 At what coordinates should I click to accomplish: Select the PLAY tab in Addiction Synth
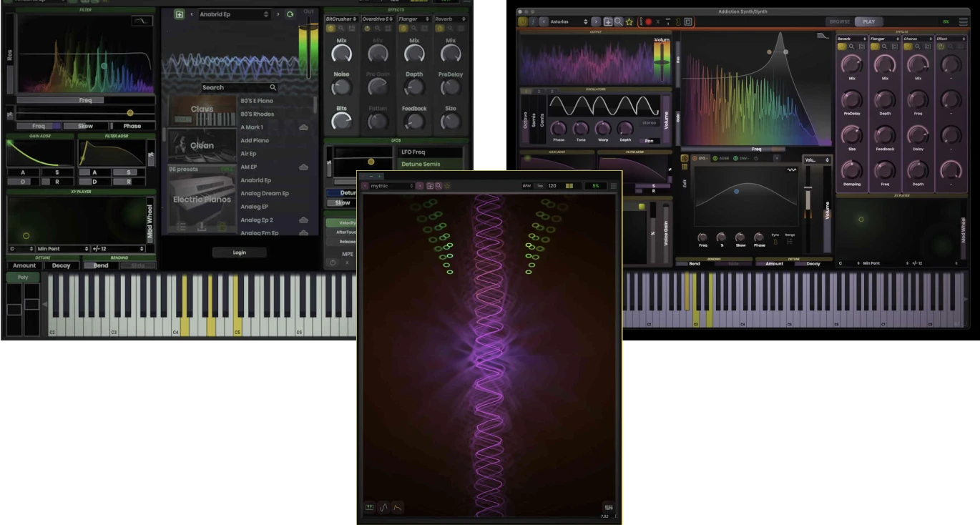coord(868,21)
